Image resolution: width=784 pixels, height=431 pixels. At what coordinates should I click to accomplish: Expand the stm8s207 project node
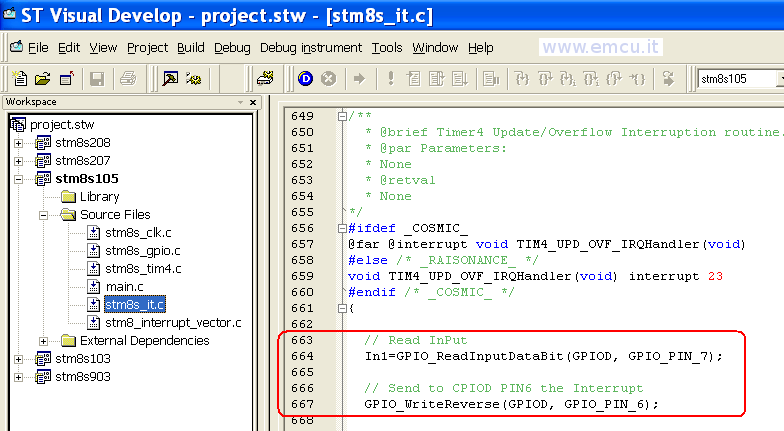click(x=18, y=161)
